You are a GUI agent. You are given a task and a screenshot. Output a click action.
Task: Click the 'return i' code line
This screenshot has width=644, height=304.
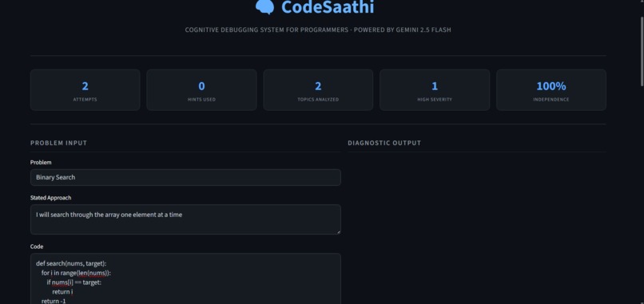tap(62, 292)
